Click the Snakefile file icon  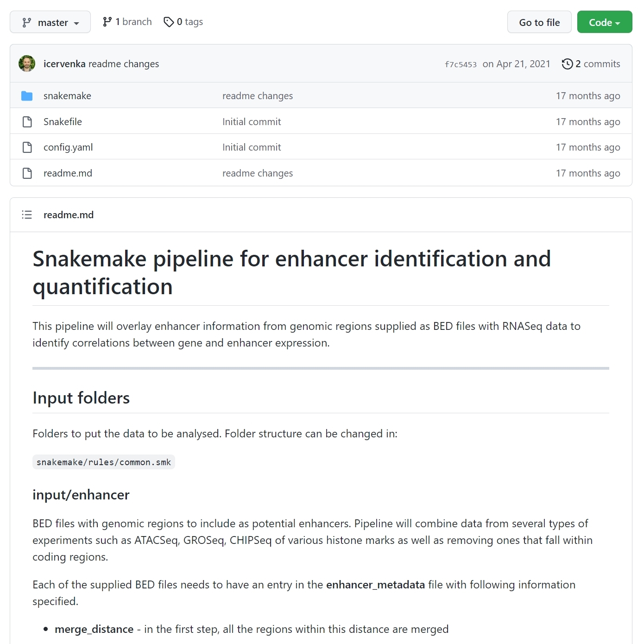27,122
